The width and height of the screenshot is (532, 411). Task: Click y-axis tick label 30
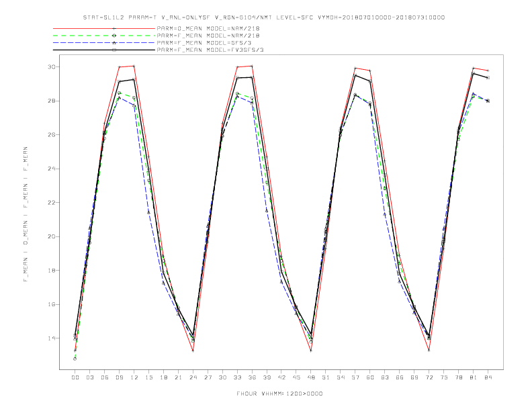click(52, 66)
